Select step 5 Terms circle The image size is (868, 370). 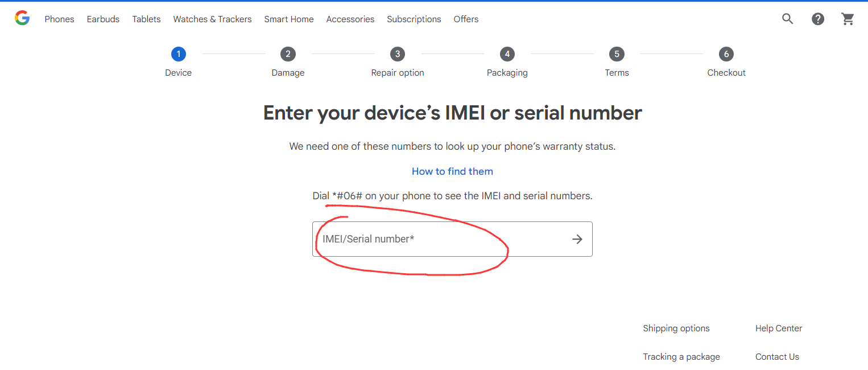coord(617,54)
